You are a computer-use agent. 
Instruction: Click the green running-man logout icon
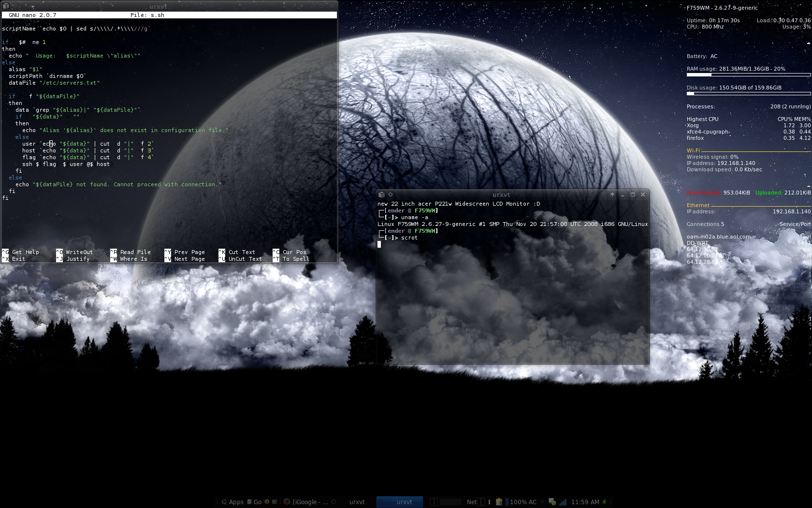coord(604,502)
